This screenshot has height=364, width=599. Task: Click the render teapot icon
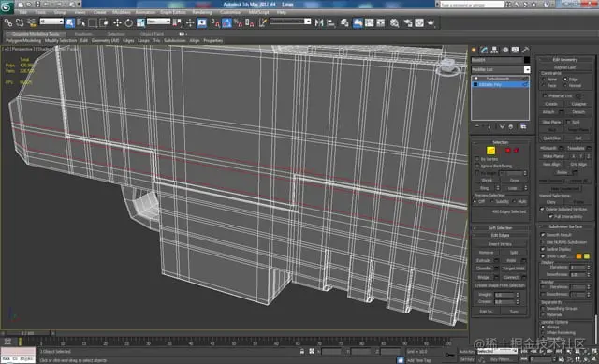[x=431, y=22]
